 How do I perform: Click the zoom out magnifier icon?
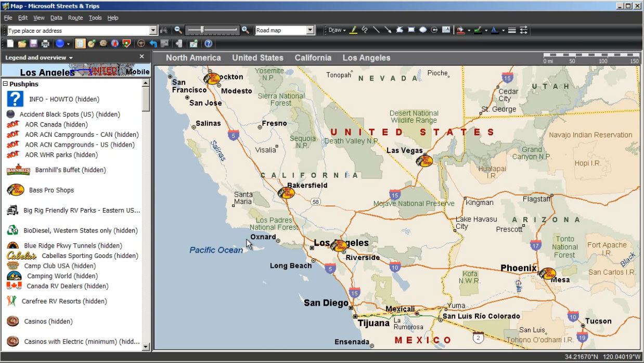(x=178, y=31)
